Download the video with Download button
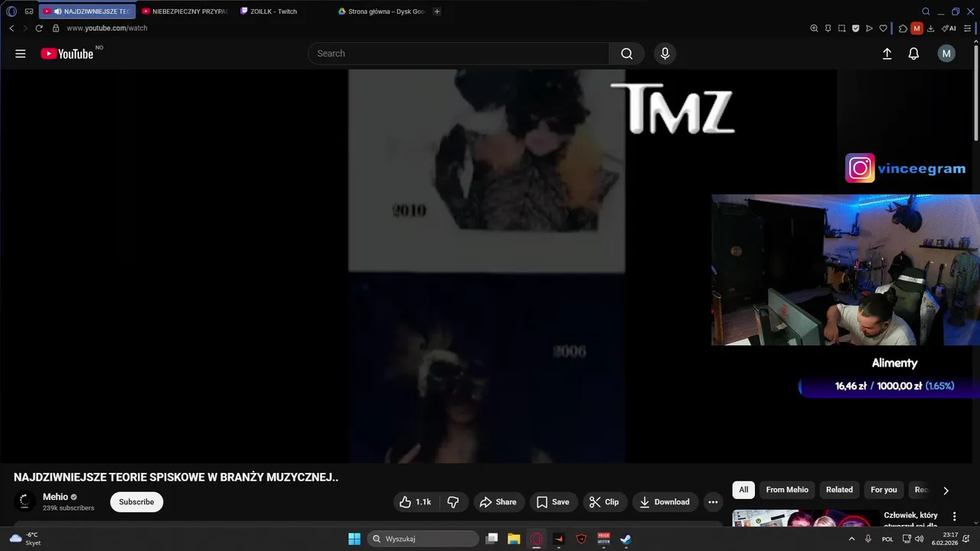Viewport: 980px width, 551px height. (x=665, y=502)
